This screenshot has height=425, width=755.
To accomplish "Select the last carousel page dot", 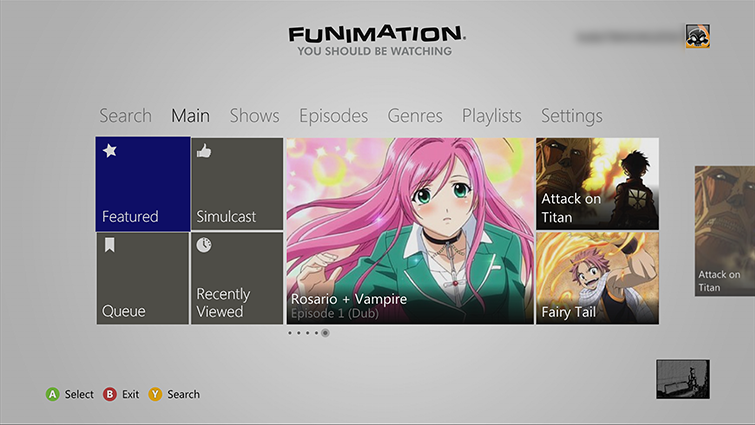I will [325, 333].
